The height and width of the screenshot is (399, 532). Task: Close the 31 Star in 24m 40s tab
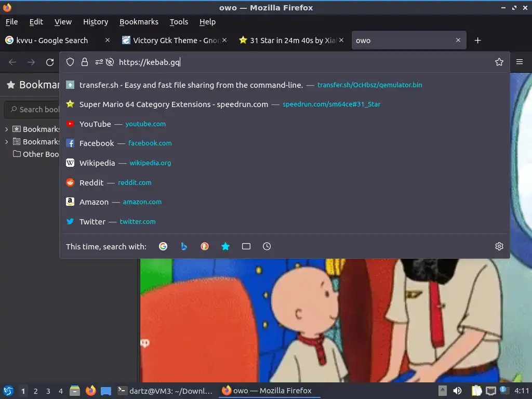pyautogui.click(x=341, y=40)
